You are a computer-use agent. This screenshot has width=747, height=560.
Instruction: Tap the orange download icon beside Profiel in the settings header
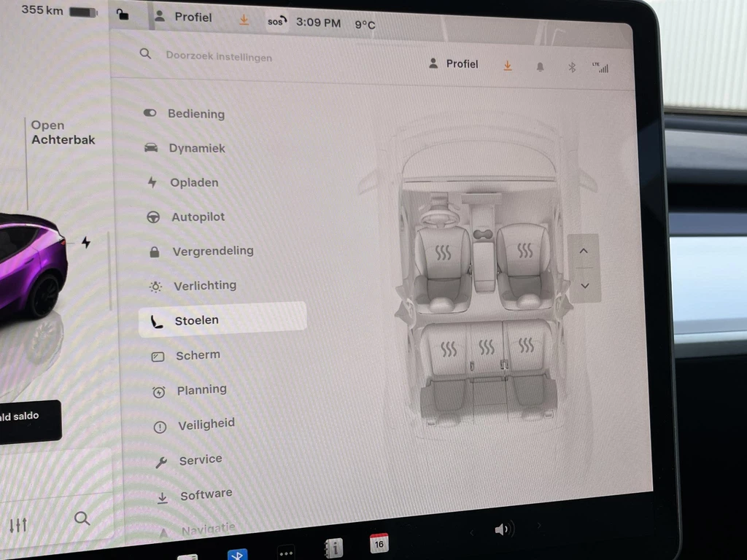507,66
